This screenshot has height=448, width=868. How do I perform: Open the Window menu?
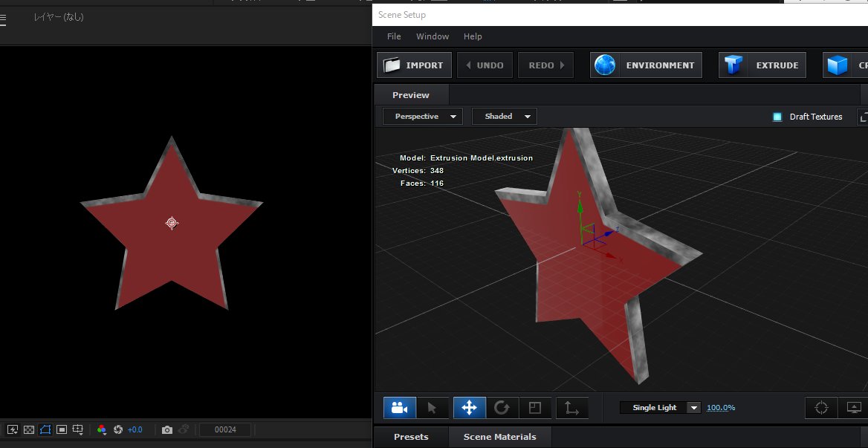(432, 36)
